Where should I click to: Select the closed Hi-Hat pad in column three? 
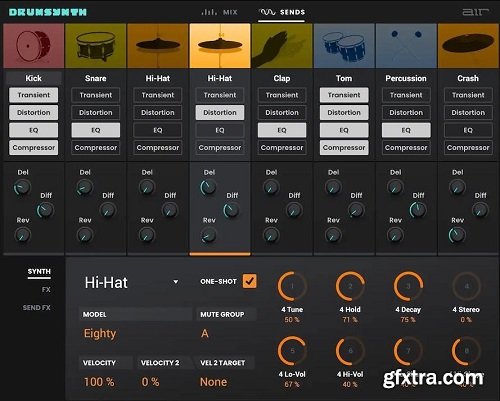pos(158,46)
